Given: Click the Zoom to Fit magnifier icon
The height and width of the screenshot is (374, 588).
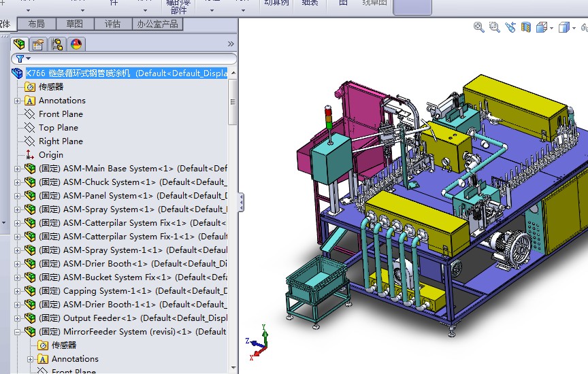Looking at the screenshot, I should [478, 27].
